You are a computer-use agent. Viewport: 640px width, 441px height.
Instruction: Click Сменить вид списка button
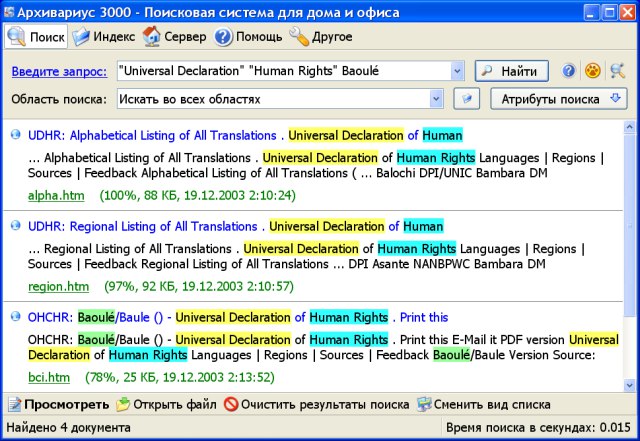(x=484, y=405)
